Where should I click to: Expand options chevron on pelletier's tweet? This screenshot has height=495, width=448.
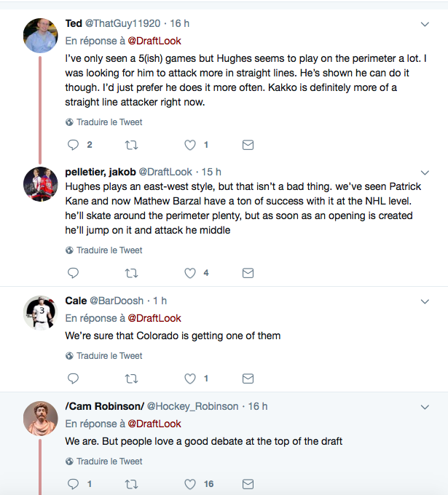(x=425, y=172)
